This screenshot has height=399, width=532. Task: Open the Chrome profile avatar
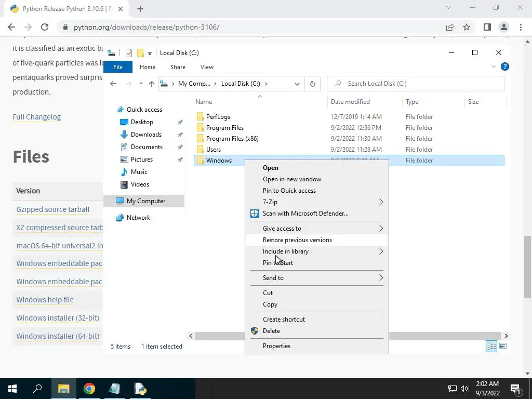click(x=504, y=27)
